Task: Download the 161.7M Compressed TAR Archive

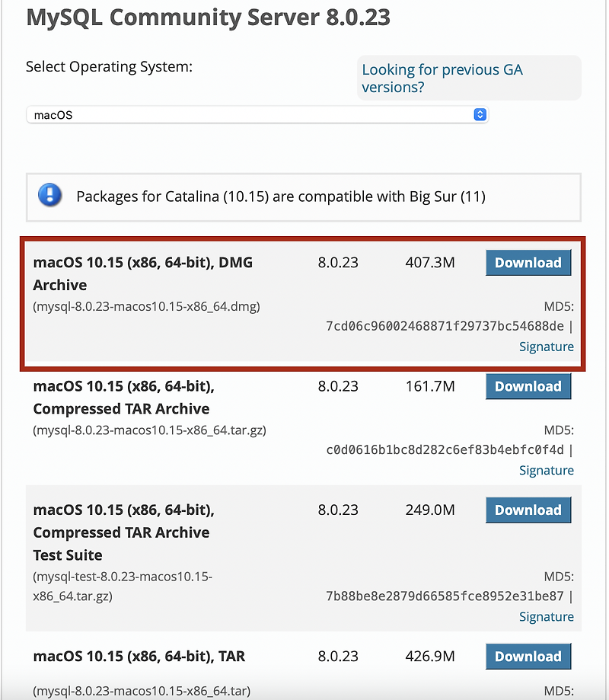Action: 528,386
